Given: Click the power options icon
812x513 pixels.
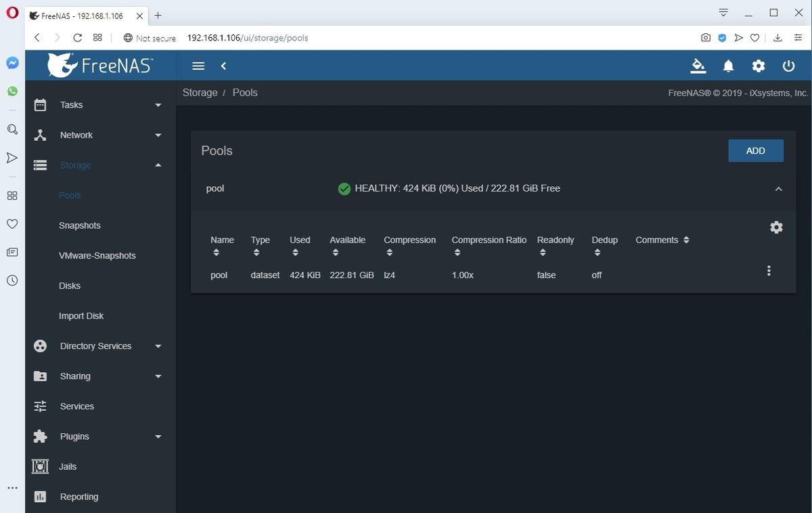Looking at the screenshot, I should click(788, 66).
